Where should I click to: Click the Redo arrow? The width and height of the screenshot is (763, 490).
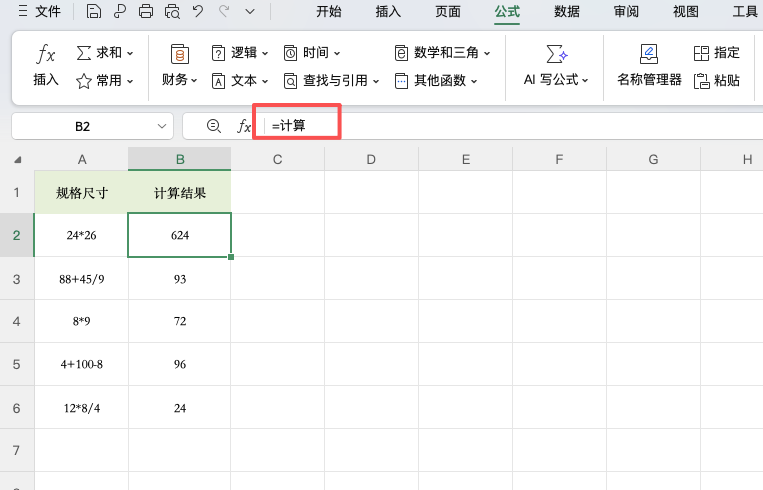(x=224, y=11)
